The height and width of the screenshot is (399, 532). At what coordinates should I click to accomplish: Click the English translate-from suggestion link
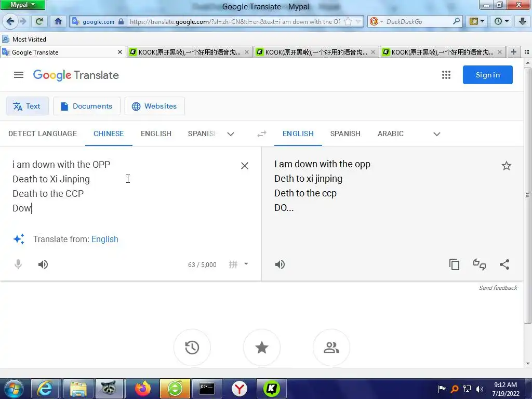click(x=105, y=239)
